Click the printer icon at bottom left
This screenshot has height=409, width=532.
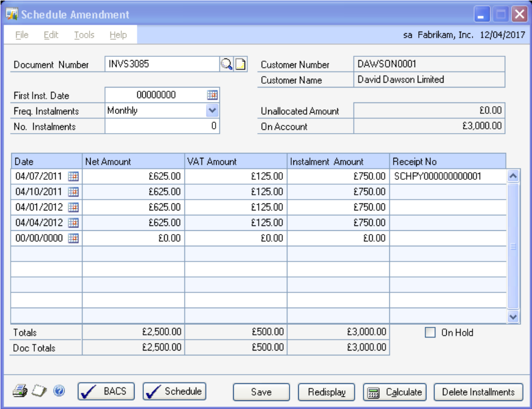tap(20, 392)
